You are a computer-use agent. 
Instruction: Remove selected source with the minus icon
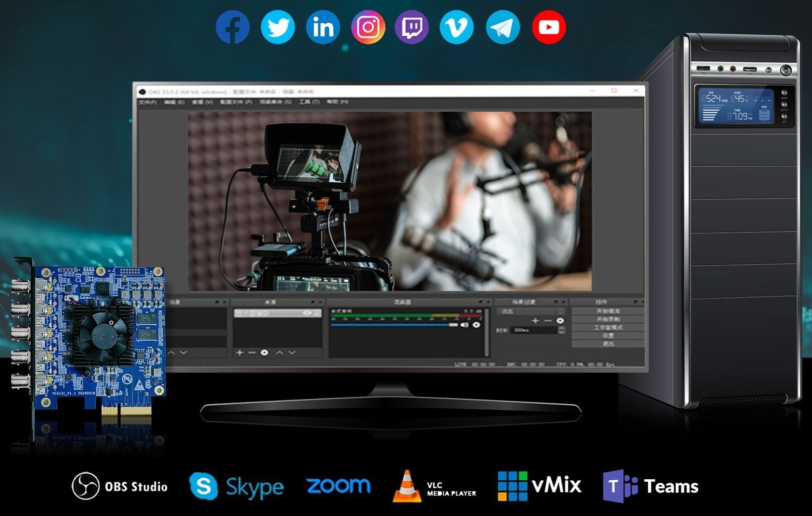(x=252, y=352)
